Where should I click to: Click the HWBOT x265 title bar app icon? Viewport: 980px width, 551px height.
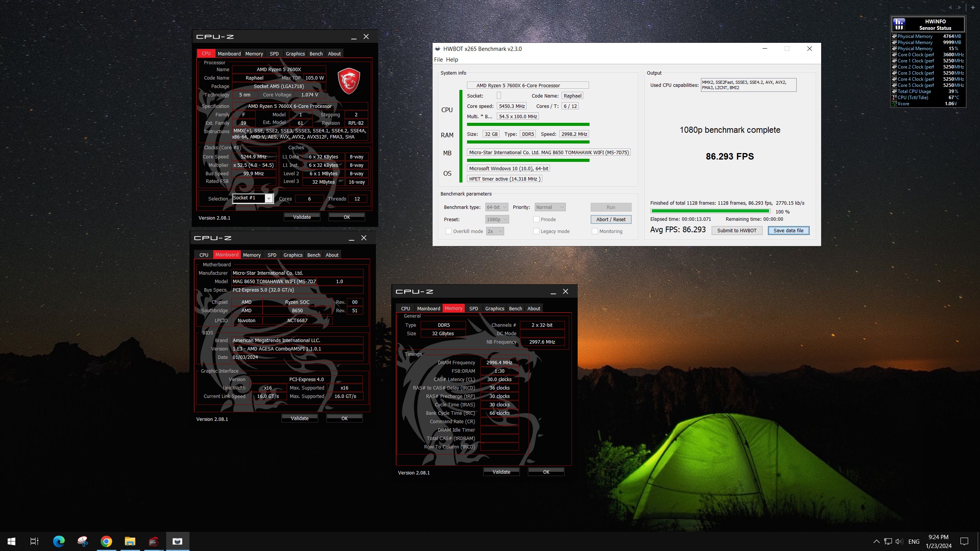[x=438, y=49]
